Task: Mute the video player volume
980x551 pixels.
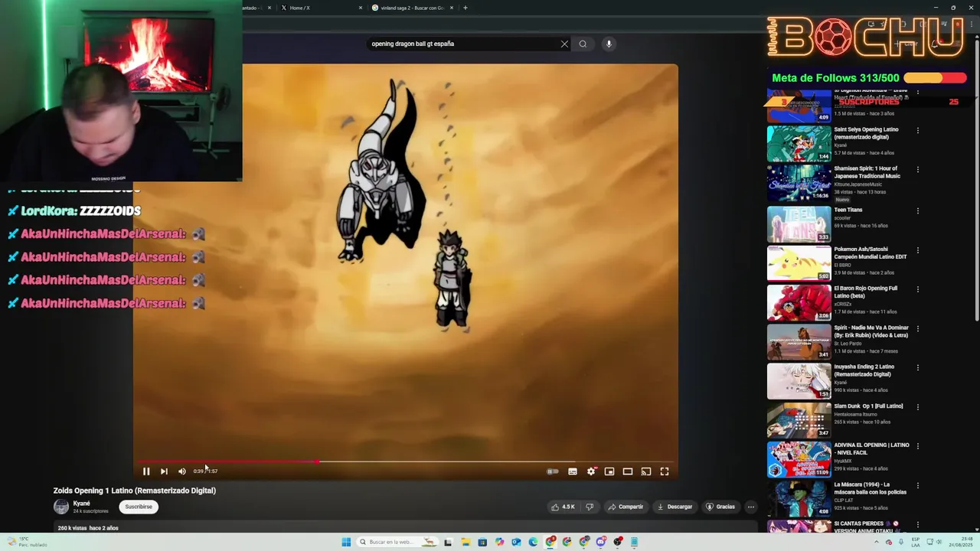Action: pyautogui.click(x=182, y=471)
